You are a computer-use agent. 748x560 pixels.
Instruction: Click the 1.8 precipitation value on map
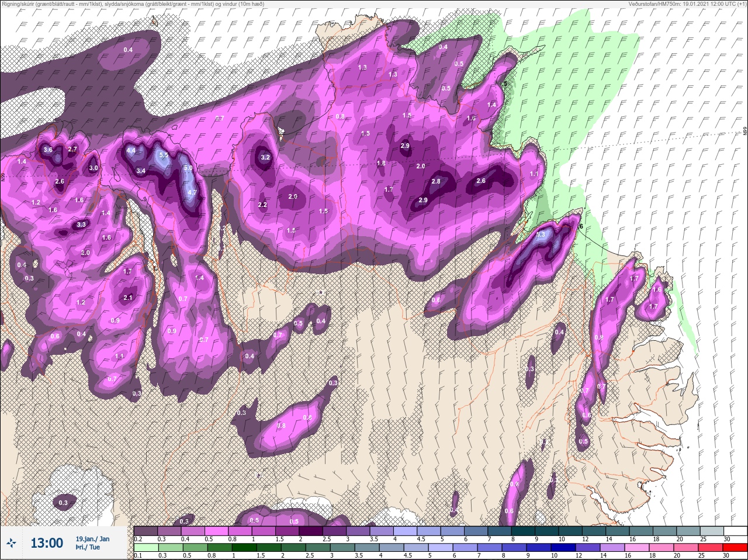[x=381, y=163]
